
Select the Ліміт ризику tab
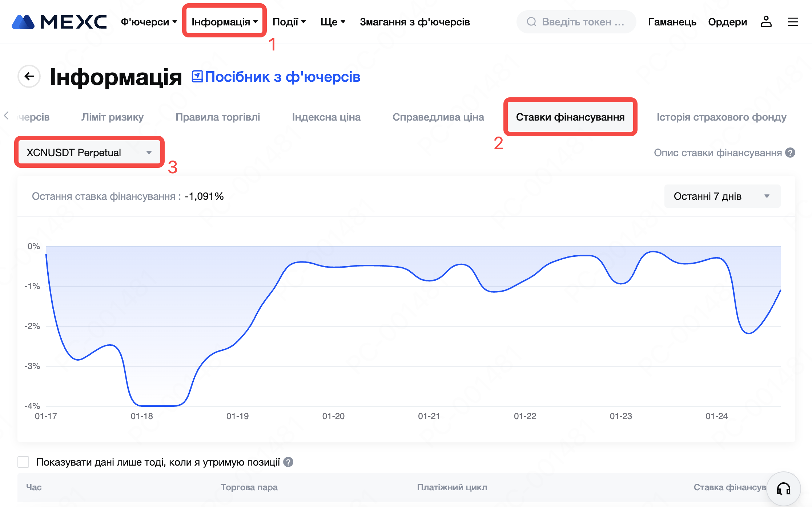[112, 117]
